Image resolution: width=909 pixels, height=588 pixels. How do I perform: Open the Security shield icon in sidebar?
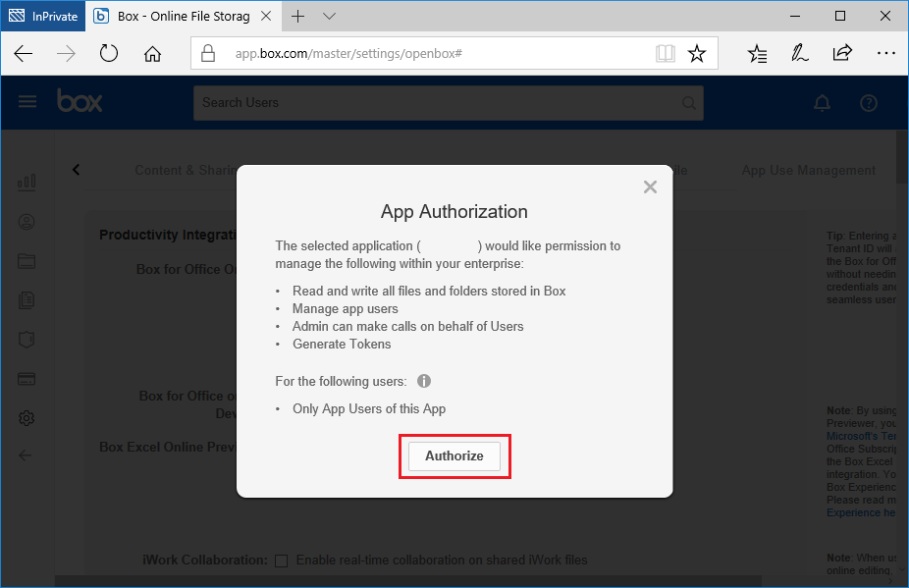click(x=27, y=340)
